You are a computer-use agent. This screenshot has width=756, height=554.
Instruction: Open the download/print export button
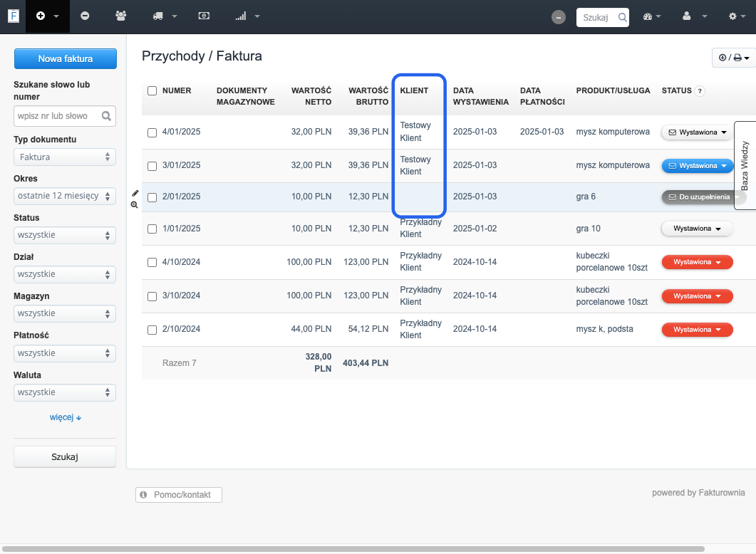[734, 58]
